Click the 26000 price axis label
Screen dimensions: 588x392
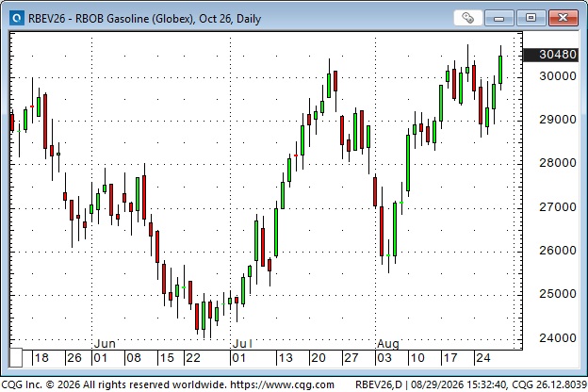558,251
